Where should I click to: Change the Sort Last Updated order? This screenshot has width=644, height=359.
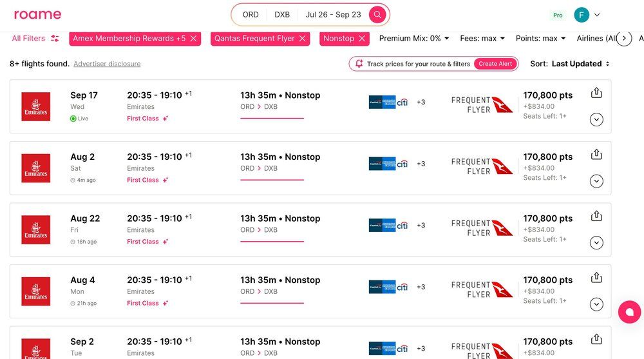coord(580,64)
